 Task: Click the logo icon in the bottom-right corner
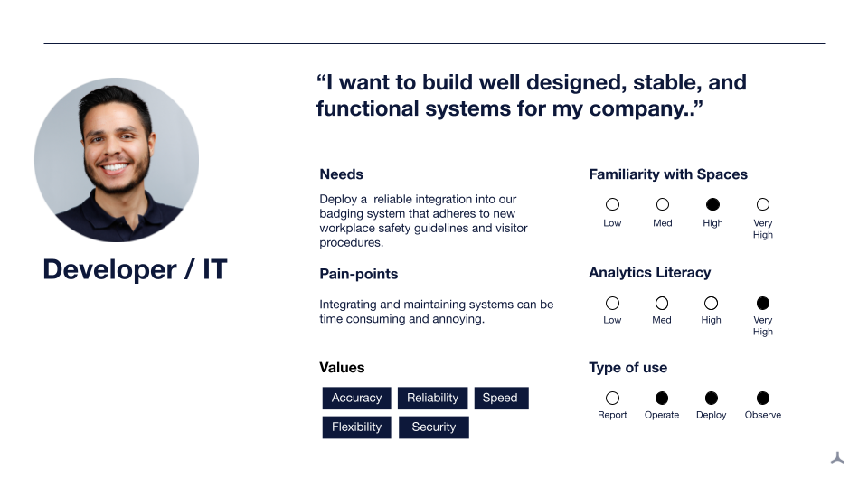click(837, 458)
